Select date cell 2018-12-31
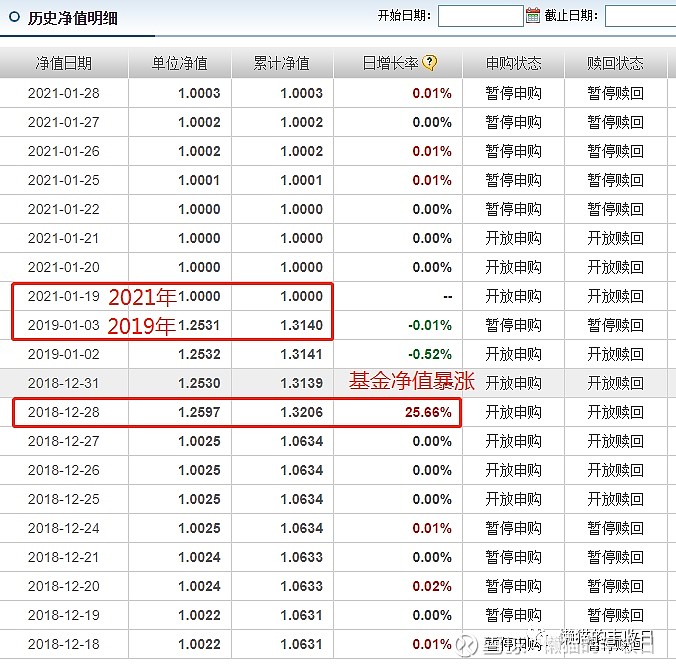This screenshot has width=676, height=666. [x=64, y=383]
